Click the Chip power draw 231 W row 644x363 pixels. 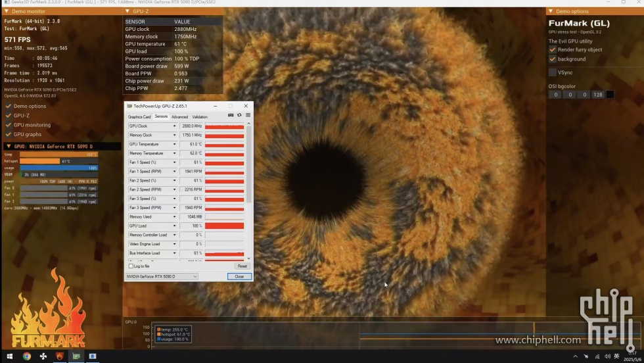(x=173, y=81)
